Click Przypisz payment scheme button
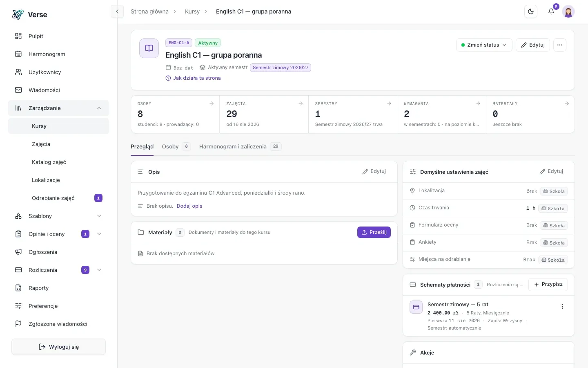 tap(548, 284)
